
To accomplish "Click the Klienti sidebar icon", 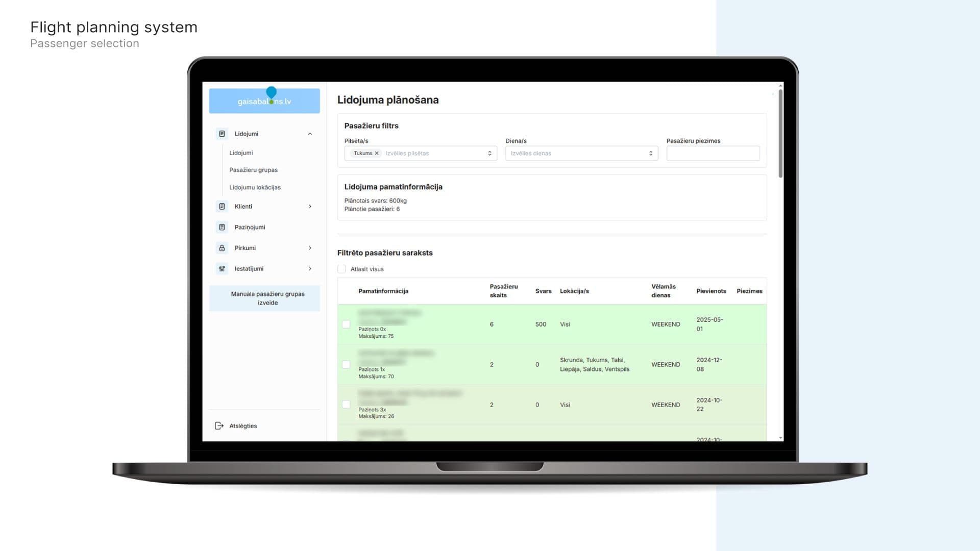I will (x=222, y=207).
